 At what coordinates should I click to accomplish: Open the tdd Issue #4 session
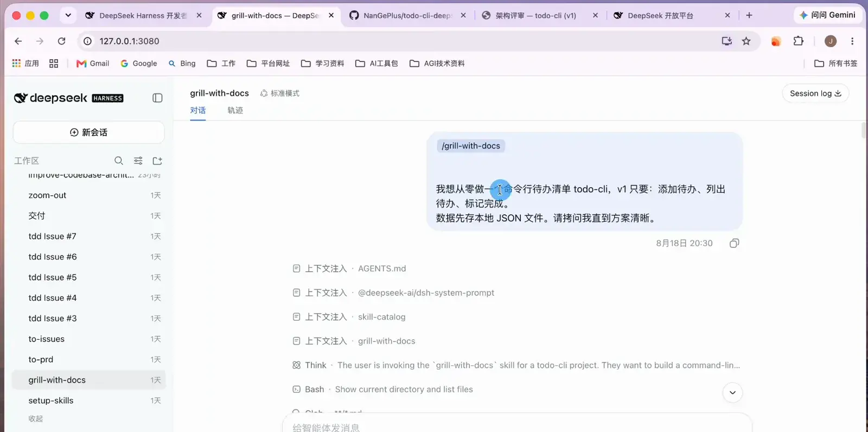point(88,298)
